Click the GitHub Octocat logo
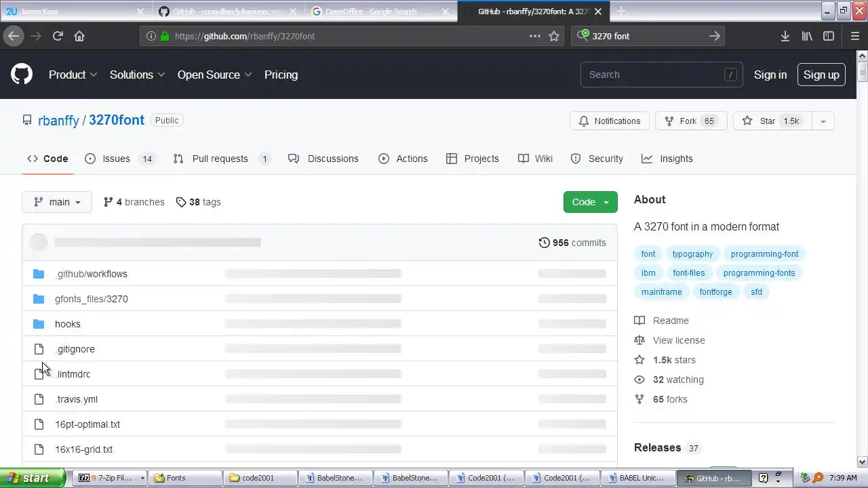This screenshot has width=868, height=488. (x=22, y=75)
